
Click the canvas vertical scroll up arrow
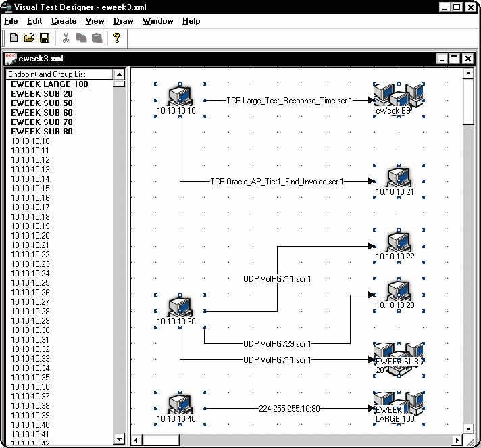pyautogui.click(x=468, y=73)
